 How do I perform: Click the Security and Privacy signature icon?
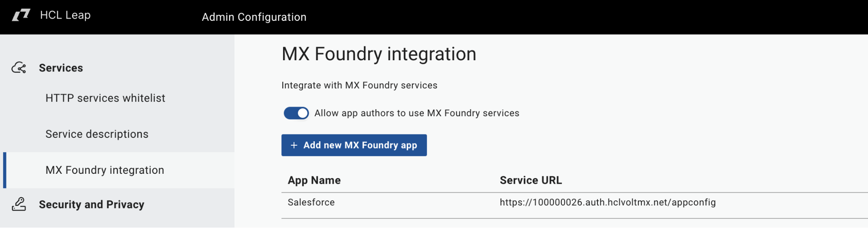pyautogui.click(x=19, y=204)
